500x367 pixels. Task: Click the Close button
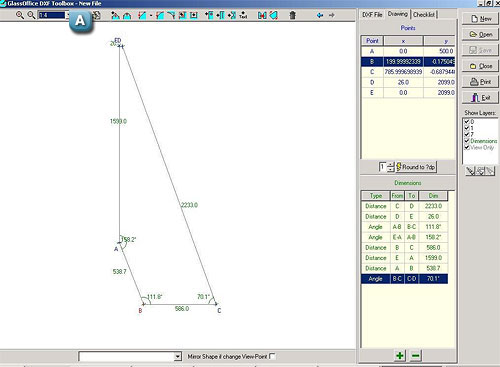(x=480, y=66)
